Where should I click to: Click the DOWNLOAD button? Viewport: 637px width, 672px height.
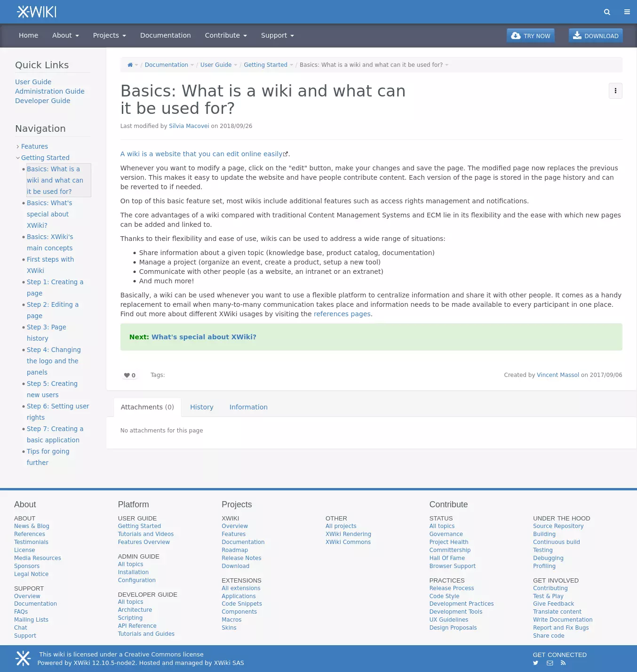coord(596,36)
